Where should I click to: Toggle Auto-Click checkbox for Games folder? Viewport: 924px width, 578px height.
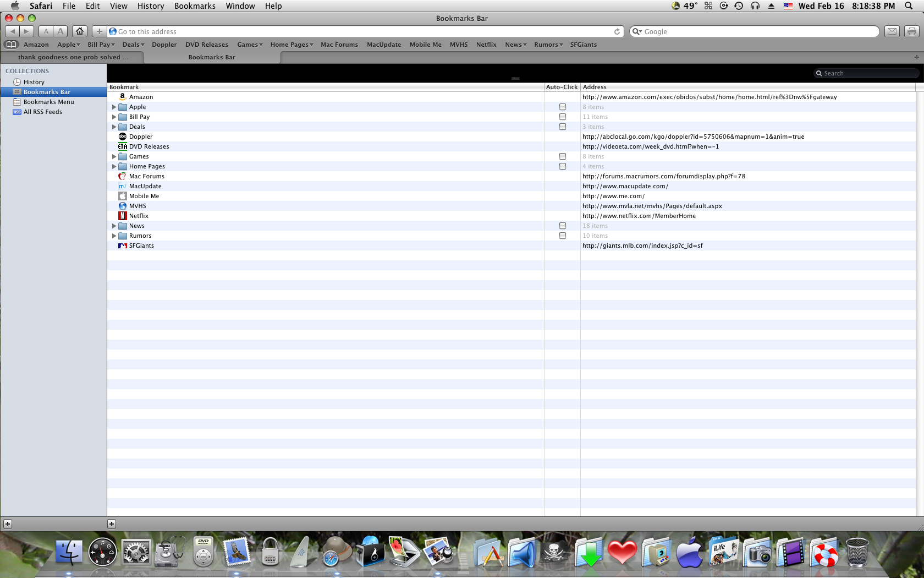coord(563,156)
